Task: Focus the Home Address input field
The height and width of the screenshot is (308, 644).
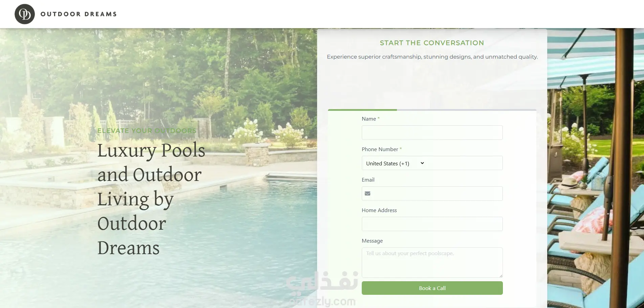Action: tap(432, 224)
